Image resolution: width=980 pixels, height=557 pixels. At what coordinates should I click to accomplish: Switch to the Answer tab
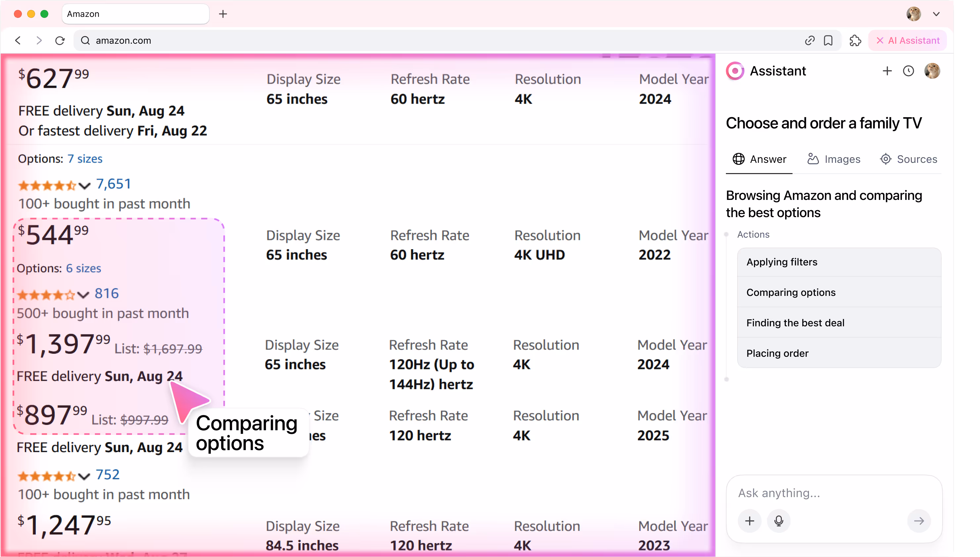(x=759, y=159)
